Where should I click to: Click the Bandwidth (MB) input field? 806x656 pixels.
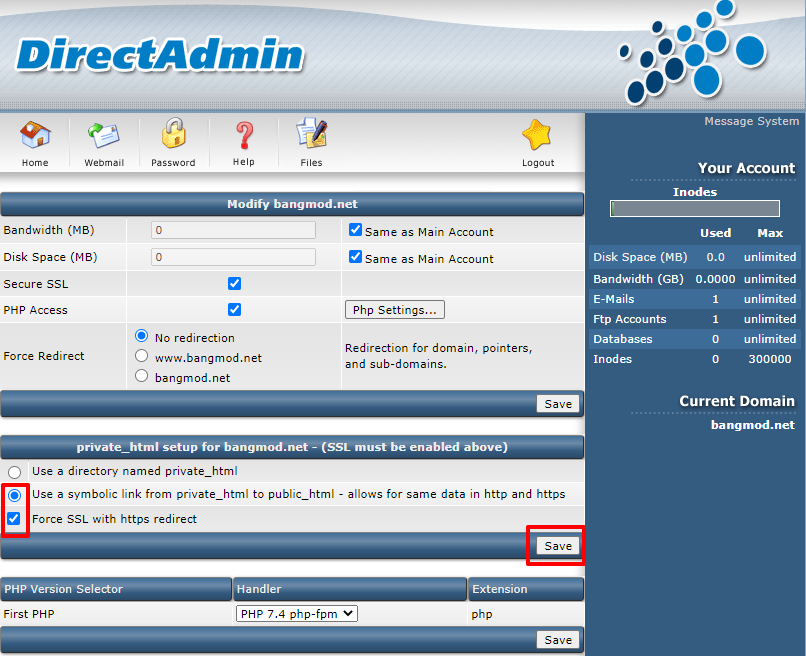click(x=233, y=230)
